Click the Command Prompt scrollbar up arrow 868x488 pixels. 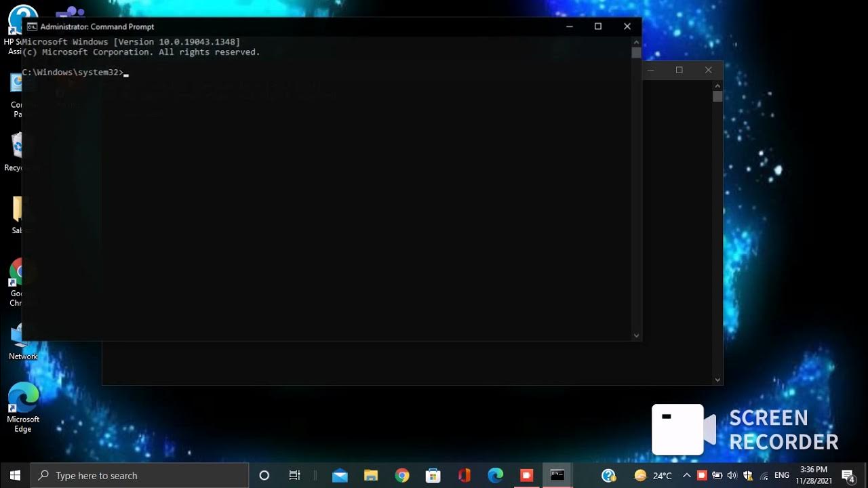click(636, 41)
